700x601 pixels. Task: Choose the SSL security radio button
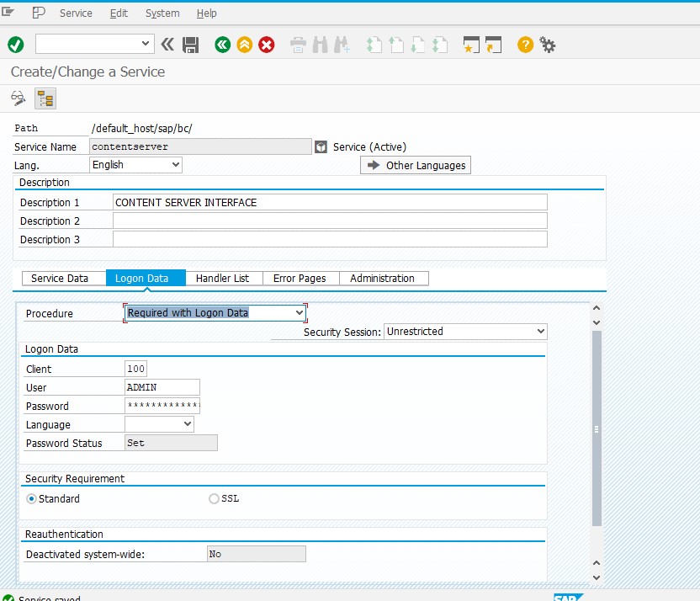pos(214,498)
